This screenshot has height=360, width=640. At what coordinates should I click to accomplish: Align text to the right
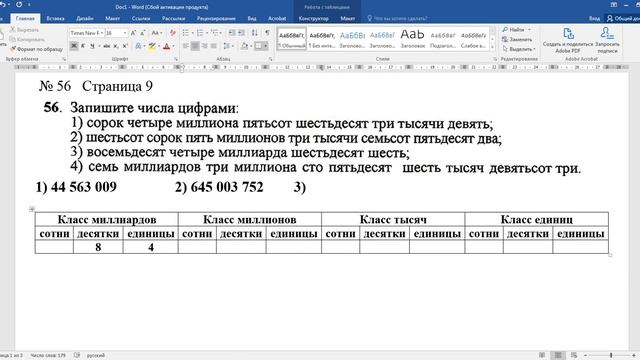pos(204,46)
